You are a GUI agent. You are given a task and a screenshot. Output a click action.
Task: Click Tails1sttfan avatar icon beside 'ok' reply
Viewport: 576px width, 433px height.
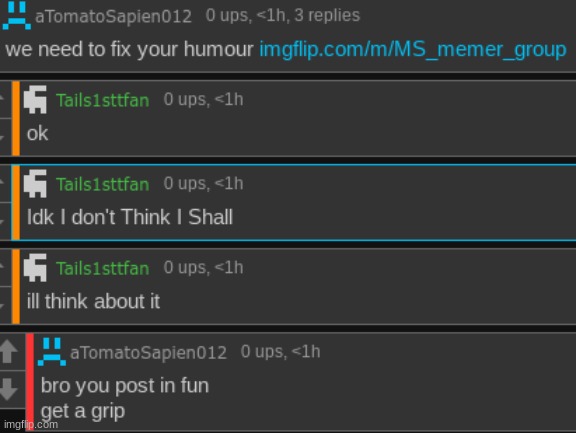pyautogui.click(x=35, y=100)
